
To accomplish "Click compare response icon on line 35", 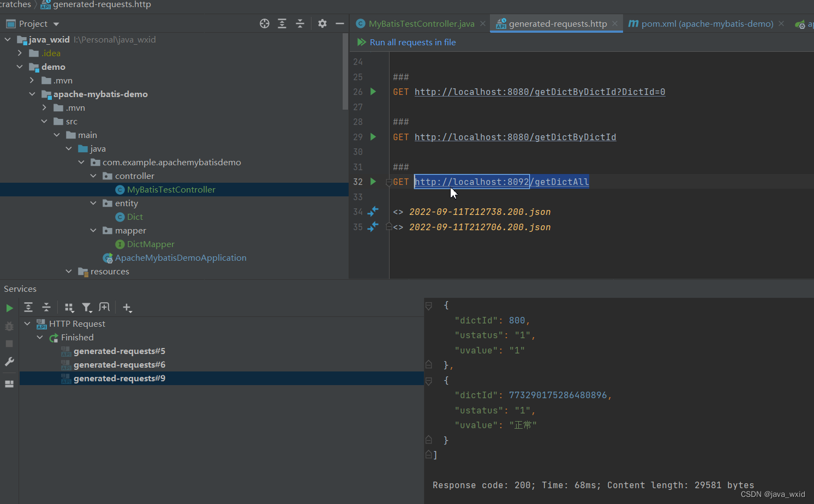I will [x=373, y=226].
